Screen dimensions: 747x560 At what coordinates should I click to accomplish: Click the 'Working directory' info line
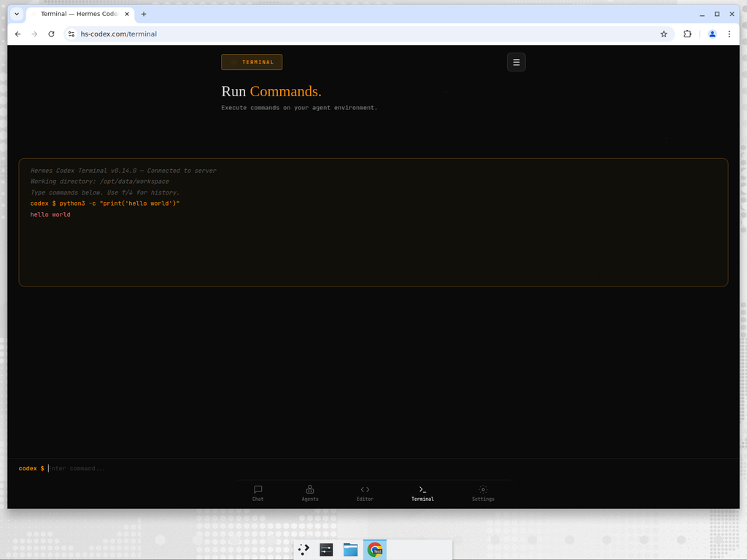[x=99, y=182]
